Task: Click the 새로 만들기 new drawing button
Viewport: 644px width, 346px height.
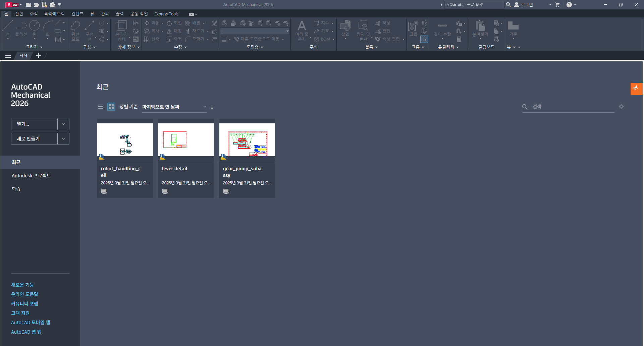Action: [x=34, y=139]
